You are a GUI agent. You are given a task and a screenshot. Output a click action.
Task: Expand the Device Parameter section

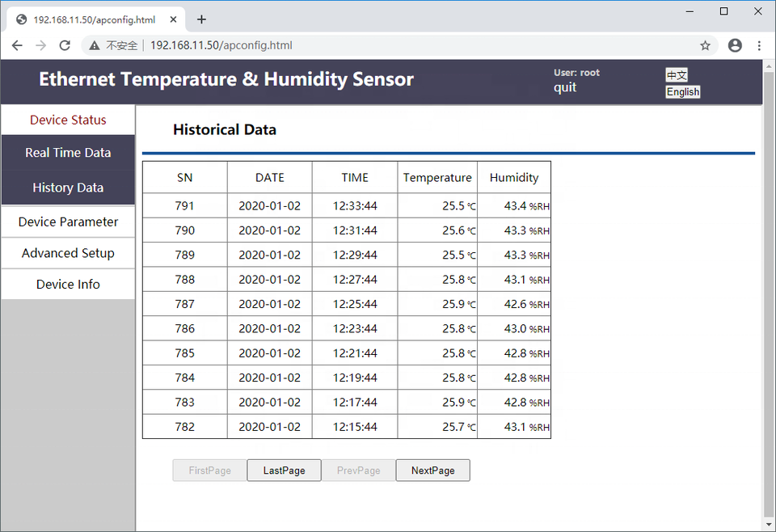(x=68, y=222)
